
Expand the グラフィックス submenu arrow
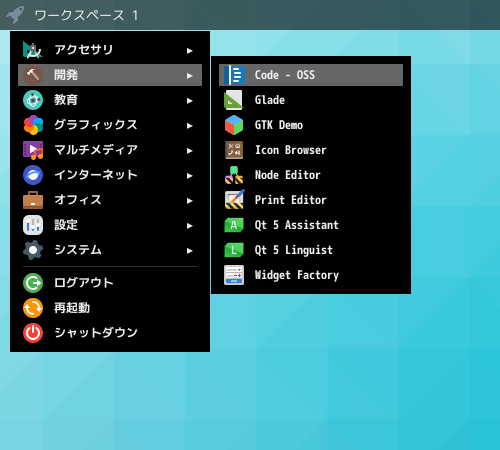pyautogui.click(x=190, y=126)
